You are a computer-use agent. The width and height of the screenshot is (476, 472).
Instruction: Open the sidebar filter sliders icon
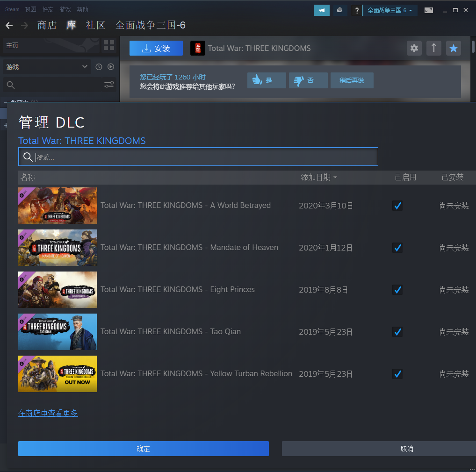(109, 85)
